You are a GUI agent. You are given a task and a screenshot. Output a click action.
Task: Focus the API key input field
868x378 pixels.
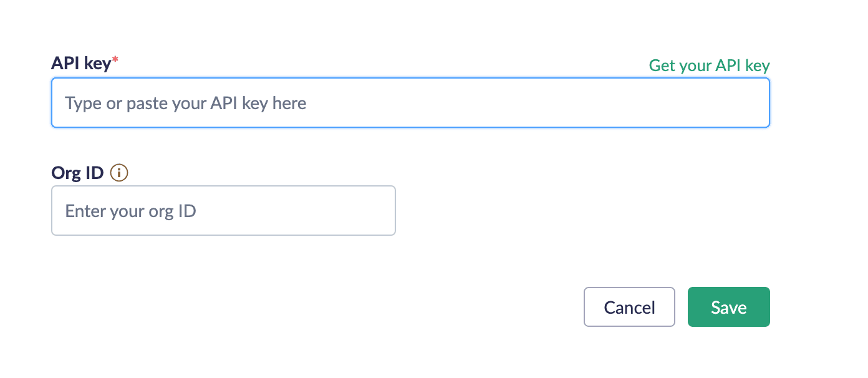410,103
